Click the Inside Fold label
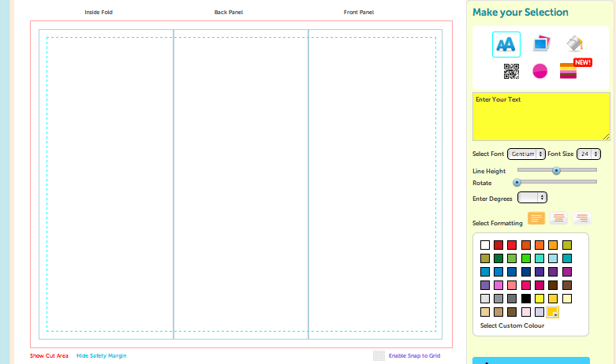The width and height of the screenshot is (616, 364). coord(99,13)
